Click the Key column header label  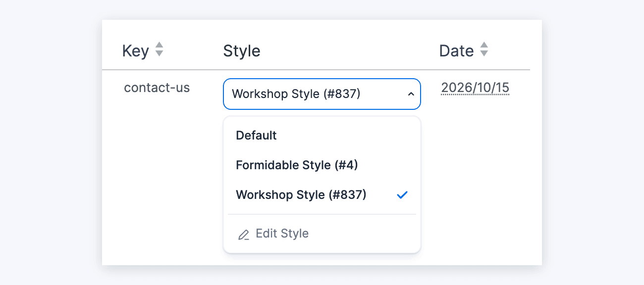[135, 50]
